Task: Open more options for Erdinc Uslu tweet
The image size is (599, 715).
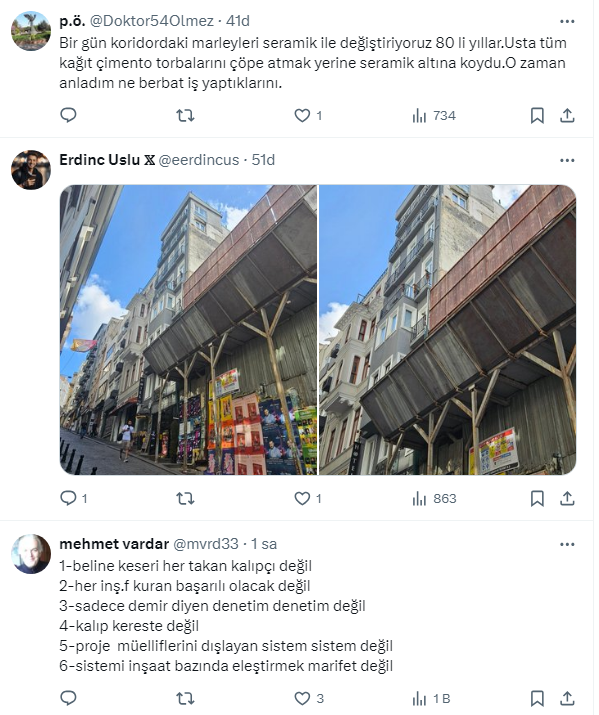Action: click(567, 161)
